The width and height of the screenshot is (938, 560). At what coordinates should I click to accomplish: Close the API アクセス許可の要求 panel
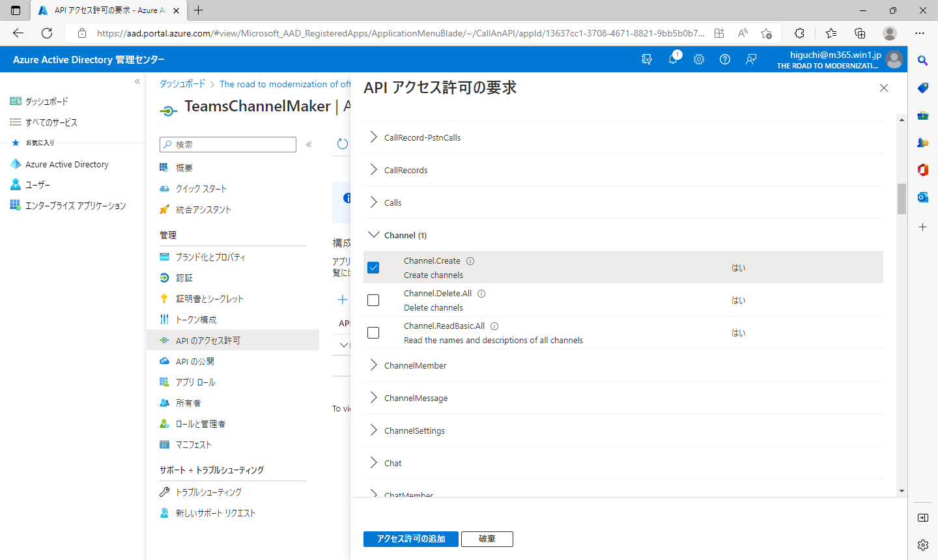tap(884, 88)
